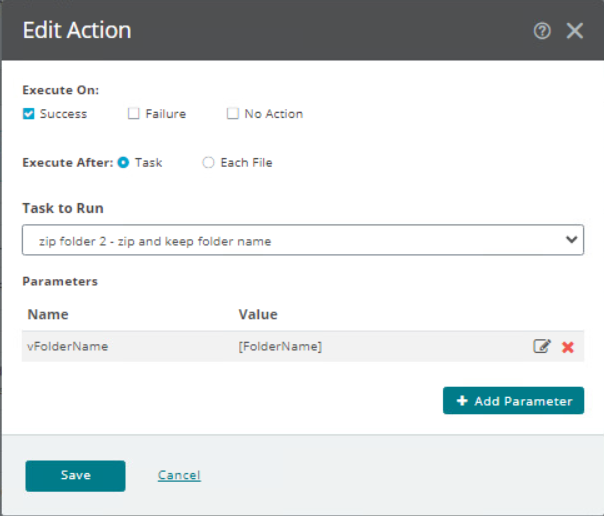
Task: Open the help question mark icon
Action: coord(542,31)
